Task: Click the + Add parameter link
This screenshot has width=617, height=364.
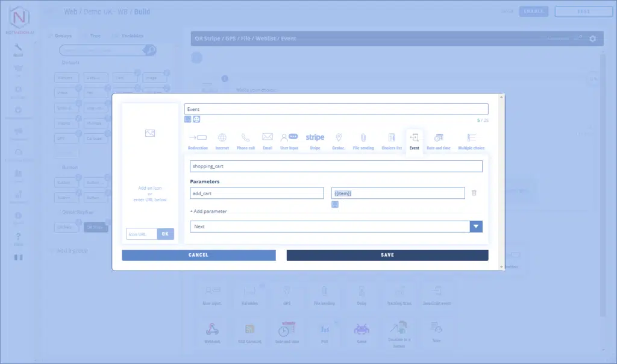Action: (x=208, y=212)
